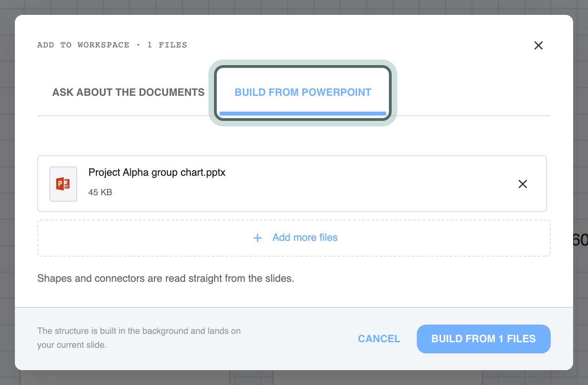Click the 'Shapes and connectors' description text
Screen dimensions: 588x385
tap(166, 279)
